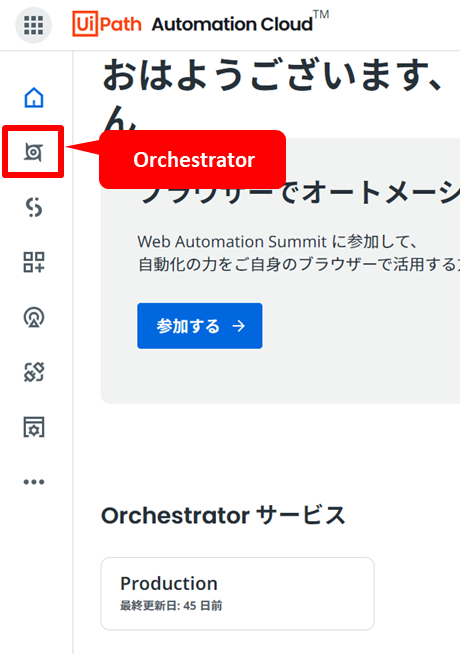Click the UiPath logo
The height and width of the screenshot is (654, 460).
[x=107, y=24]
